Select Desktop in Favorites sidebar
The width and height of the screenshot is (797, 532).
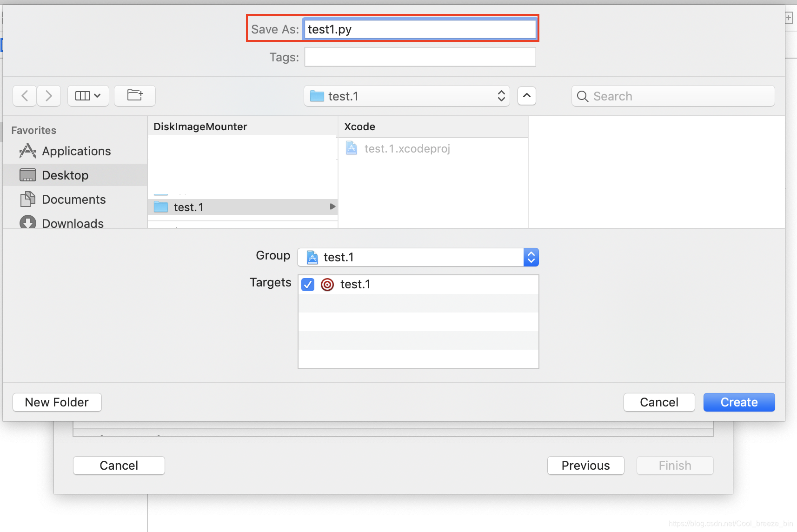75,175
